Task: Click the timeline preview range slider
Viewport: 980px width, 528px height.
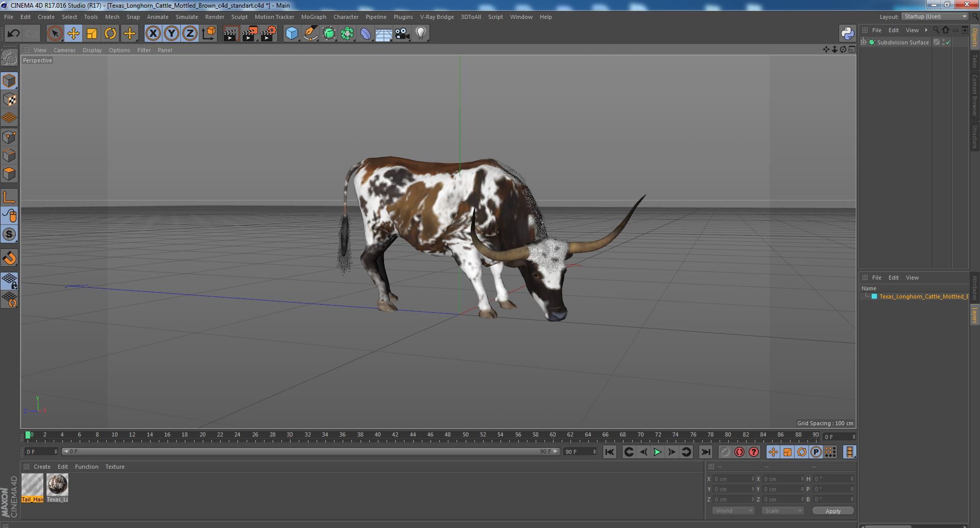Action: (x=310, y=452)
